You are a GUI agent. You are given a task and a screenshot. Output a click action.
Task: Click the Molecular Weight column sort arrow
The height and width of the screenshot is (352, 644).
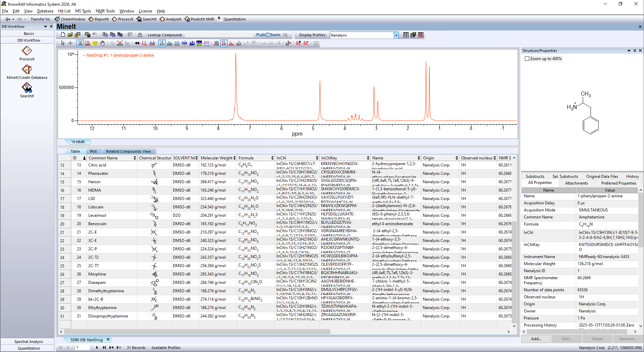[234, 158]
